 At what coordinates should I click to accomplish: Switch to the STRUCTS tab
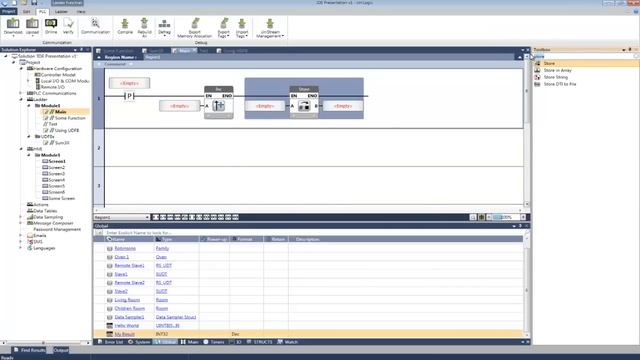(260, 342)
